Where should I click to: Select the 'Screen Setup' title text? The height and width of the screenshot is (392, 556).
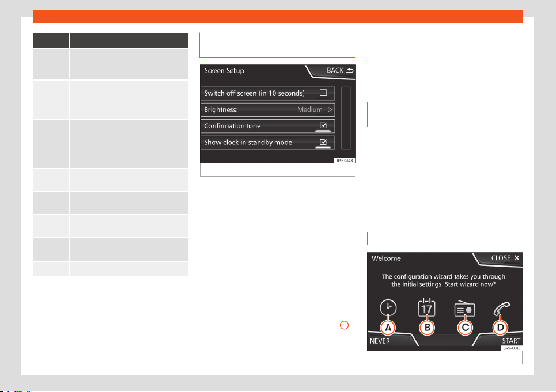224,70
